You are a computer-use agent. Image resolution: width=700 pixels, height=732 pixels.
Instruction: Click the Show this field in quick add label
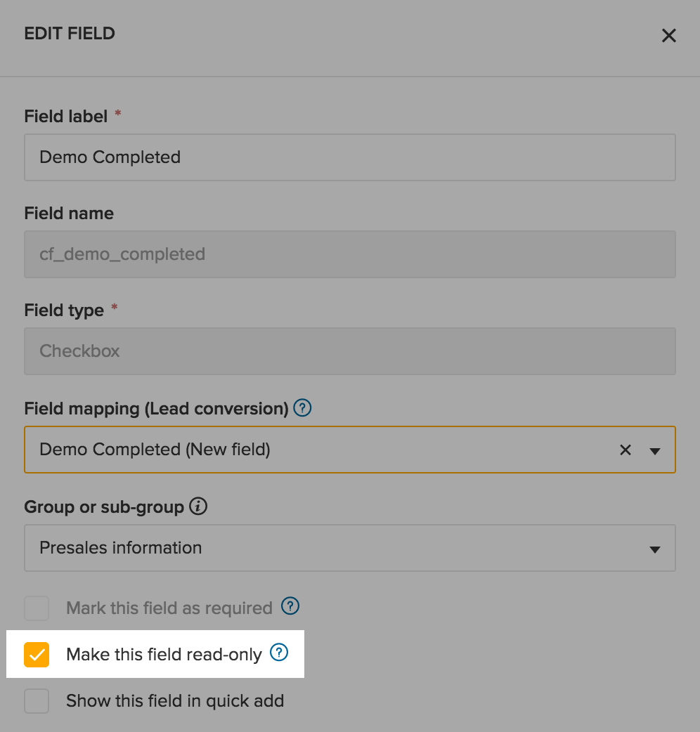coord(175,700)
